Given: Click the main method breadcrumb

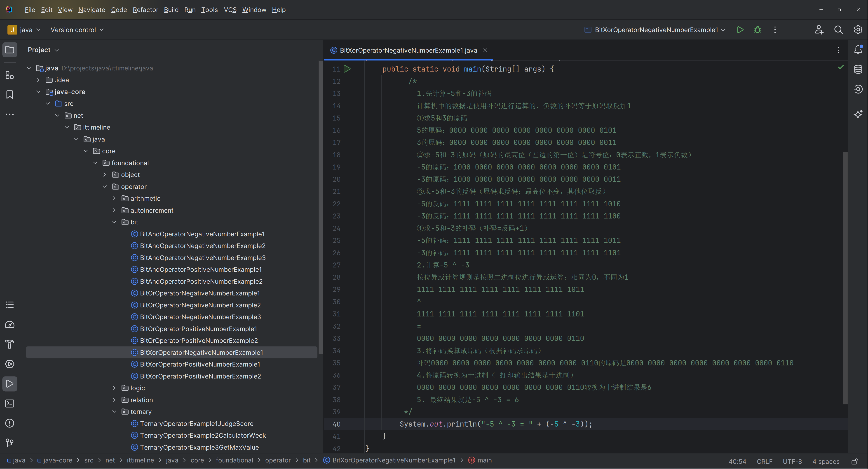Looking at the screenshot, I should 480,460.
